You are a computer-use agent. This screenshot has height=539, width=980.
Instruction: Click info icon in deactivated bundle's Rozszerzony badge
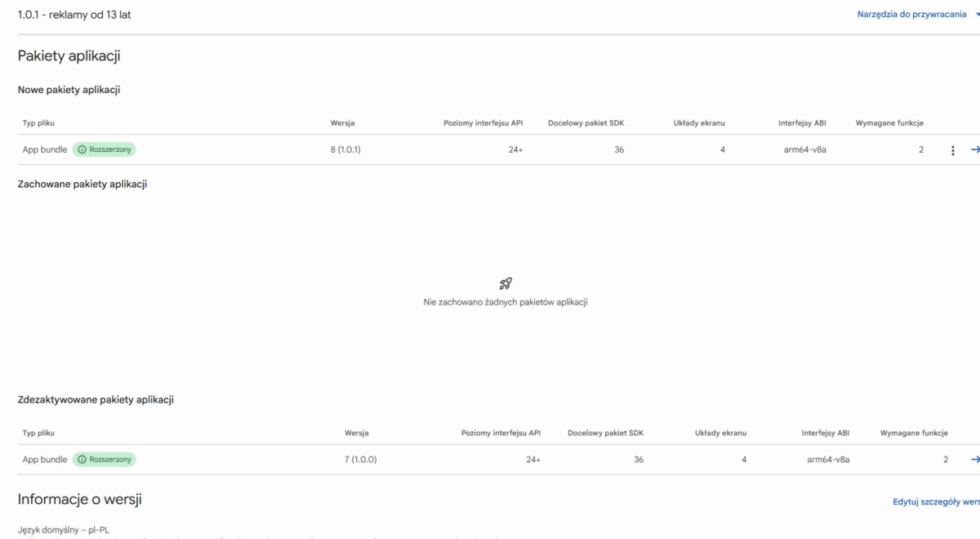(x=82, y=460)
